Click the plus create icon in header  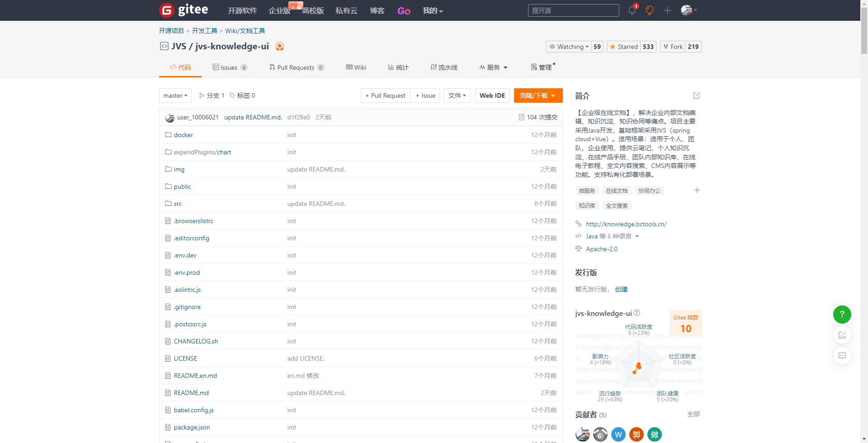pos(667,10)
